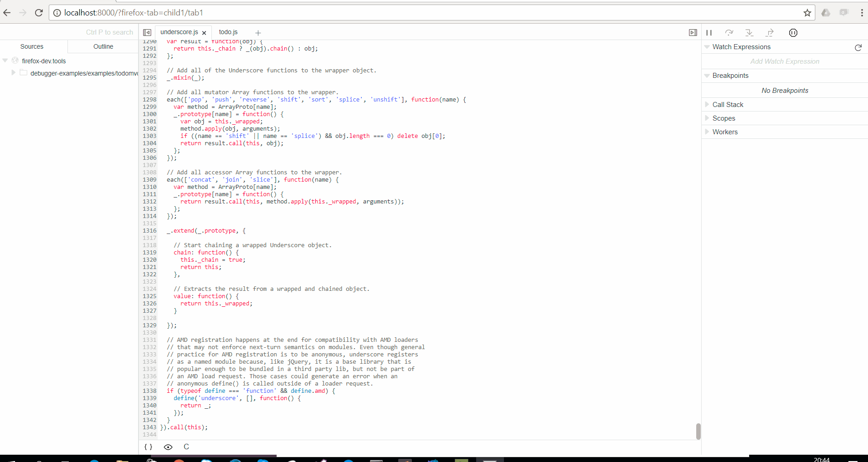
Task: Set a breakpoint on line 1319
Action: tap(149, 253)
